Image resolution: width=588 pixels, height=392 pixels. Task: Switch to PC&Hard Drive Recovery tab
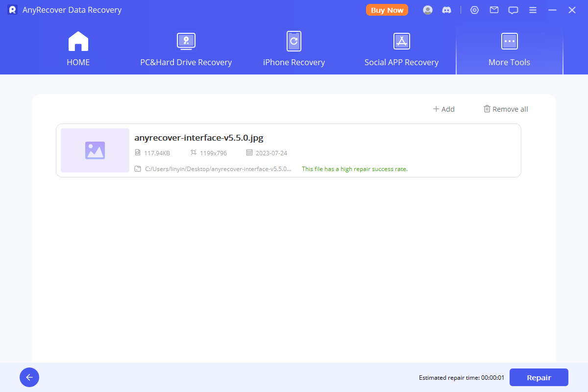pos(186,49)
